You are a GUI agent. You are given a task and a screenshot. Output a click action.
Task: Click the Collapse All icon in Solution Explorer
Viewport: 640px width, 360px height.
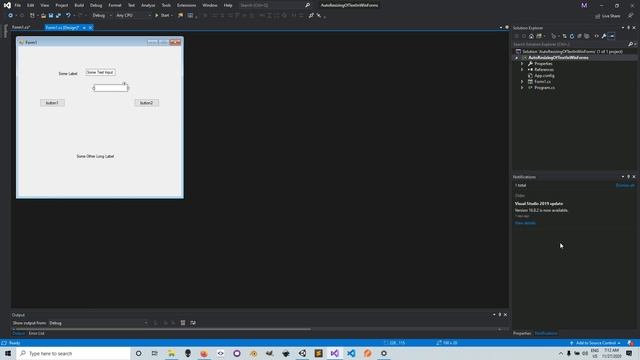click(580, 36)
